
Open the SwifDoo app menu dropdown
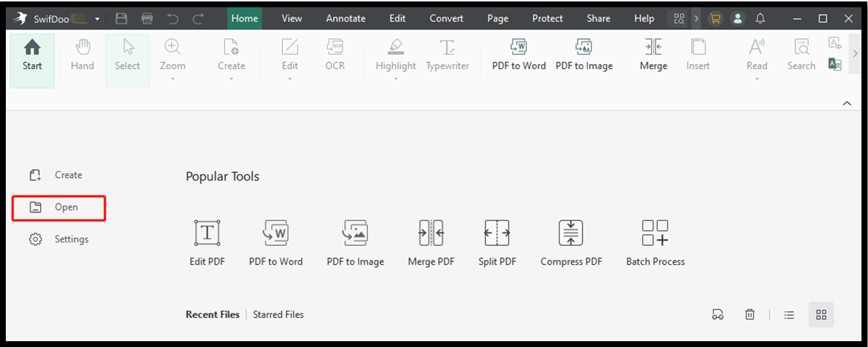[97, 19]
